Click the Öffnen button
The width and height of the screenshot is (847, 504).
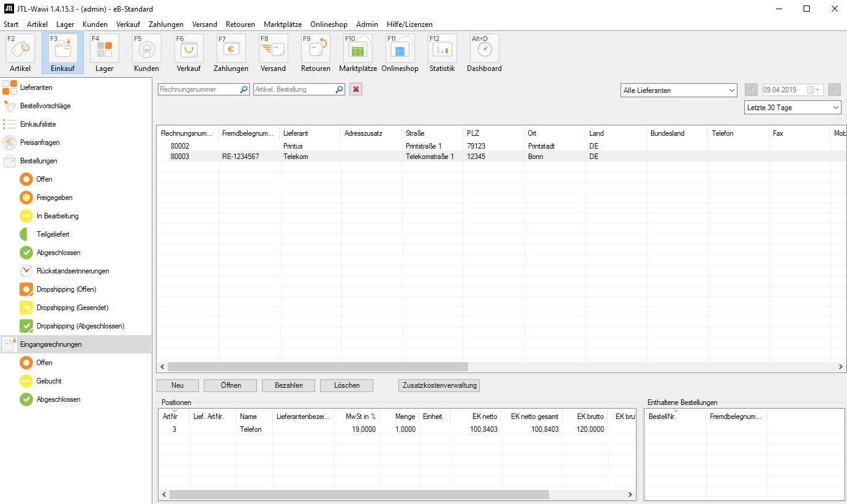(231, 385)
